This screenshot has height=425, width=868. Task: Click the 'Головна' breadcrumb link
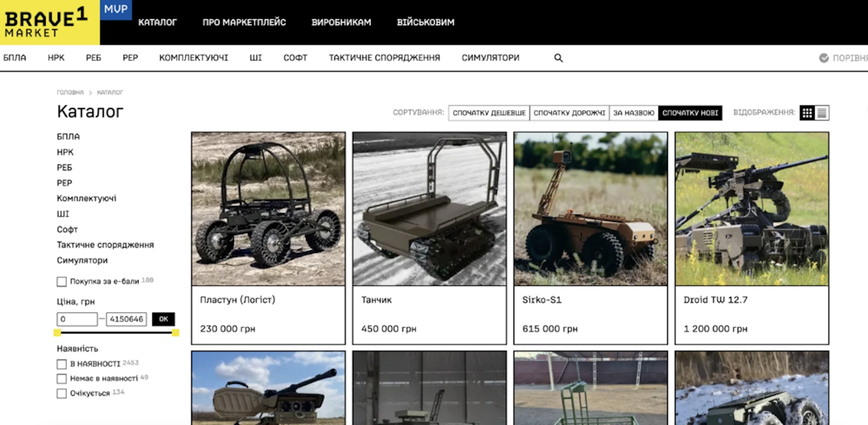pos(70,93)
